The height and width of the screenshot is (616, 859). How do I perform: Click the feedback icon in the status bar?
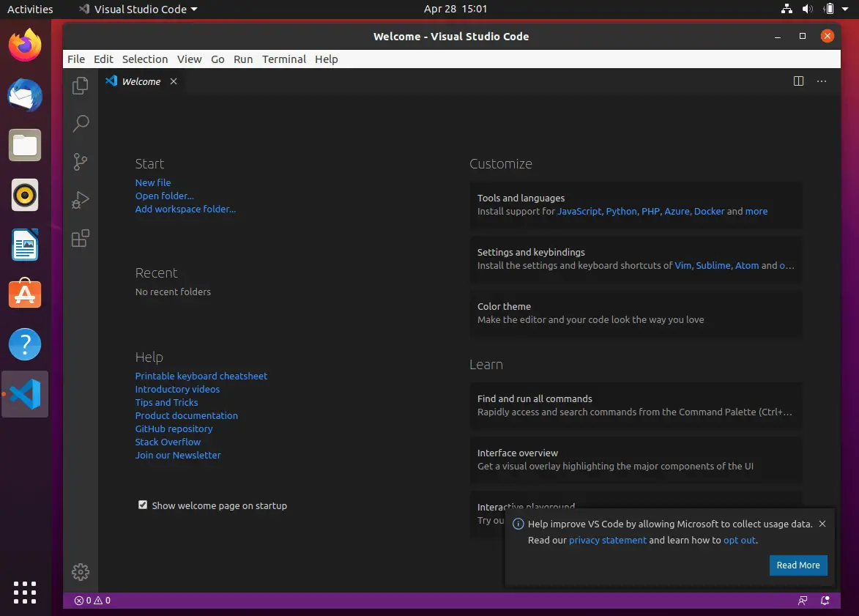[x=803, y=600]
